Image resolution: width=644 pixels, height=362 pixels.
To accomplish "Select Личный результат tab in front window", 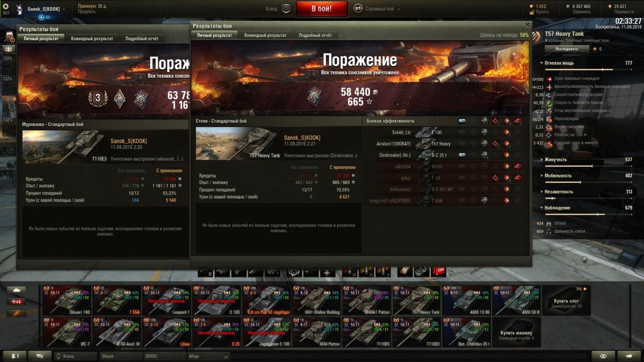I will (214, 35).
